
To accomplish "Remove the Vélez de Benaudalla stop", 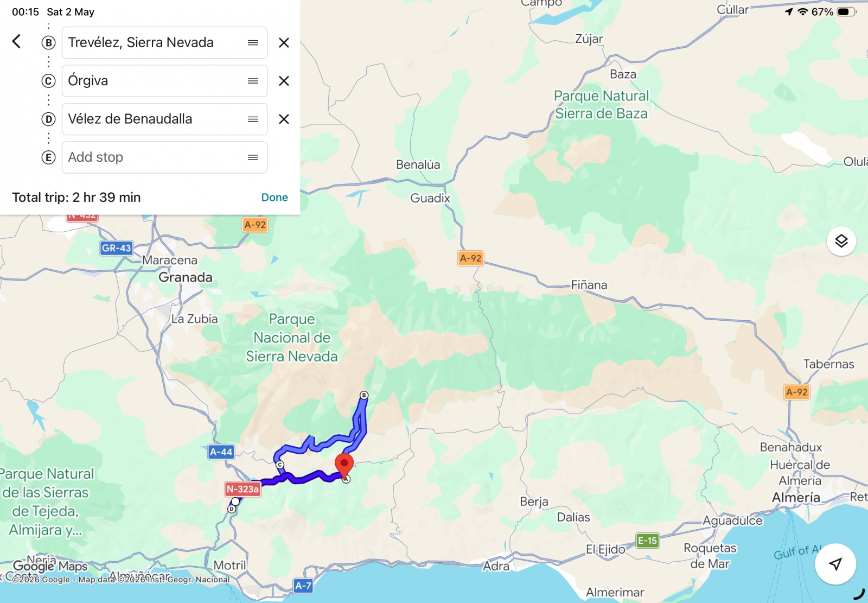I will click(284, 119).
